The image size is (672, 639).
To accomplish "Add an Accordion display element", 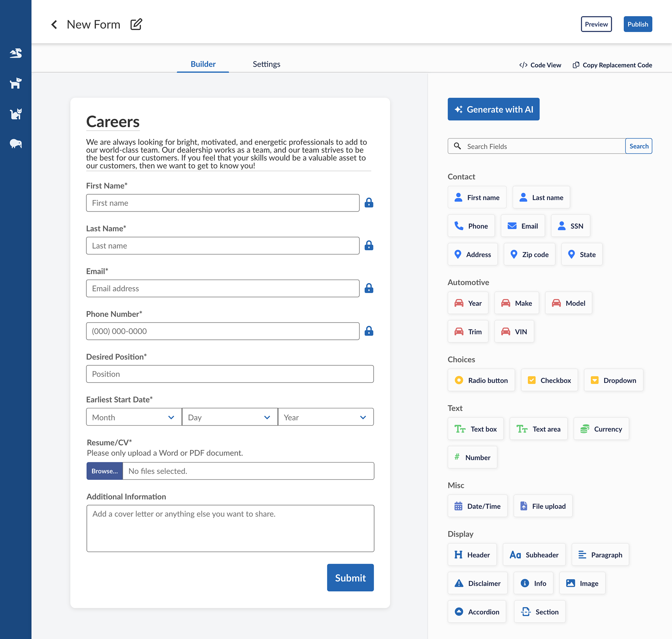I will (x=477, y=612).
